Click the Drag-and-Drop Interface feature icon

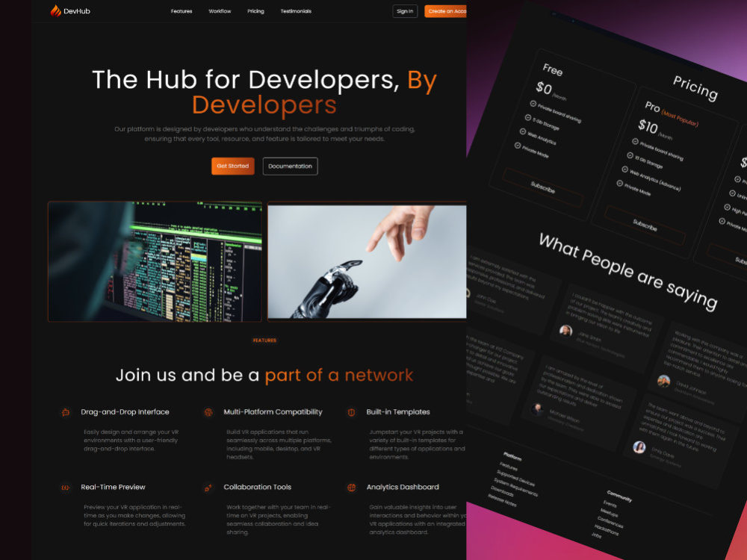coord(66,412)
